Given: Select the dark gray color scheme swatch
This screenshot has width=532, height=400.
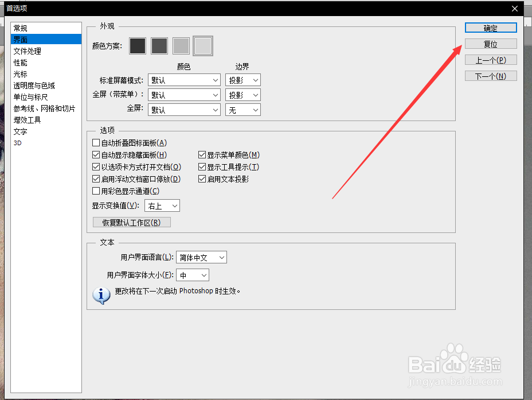Looking at the screenshot, I should (159, 46).
